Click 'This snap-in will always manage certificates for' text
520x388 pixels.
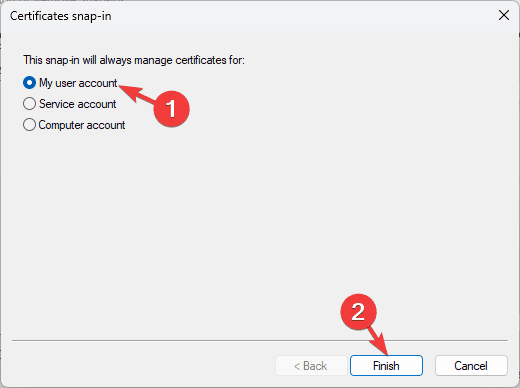pos(134,60)
